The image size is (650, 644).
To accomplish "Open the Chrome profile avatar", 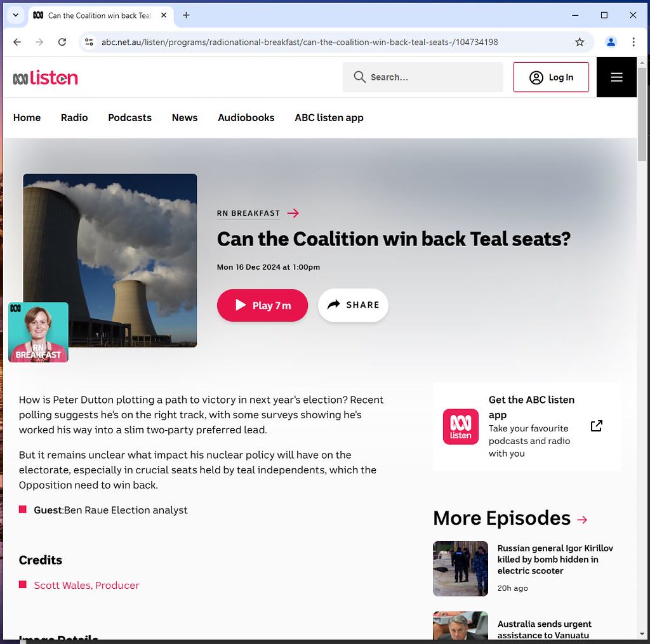I will pos(611,42).
